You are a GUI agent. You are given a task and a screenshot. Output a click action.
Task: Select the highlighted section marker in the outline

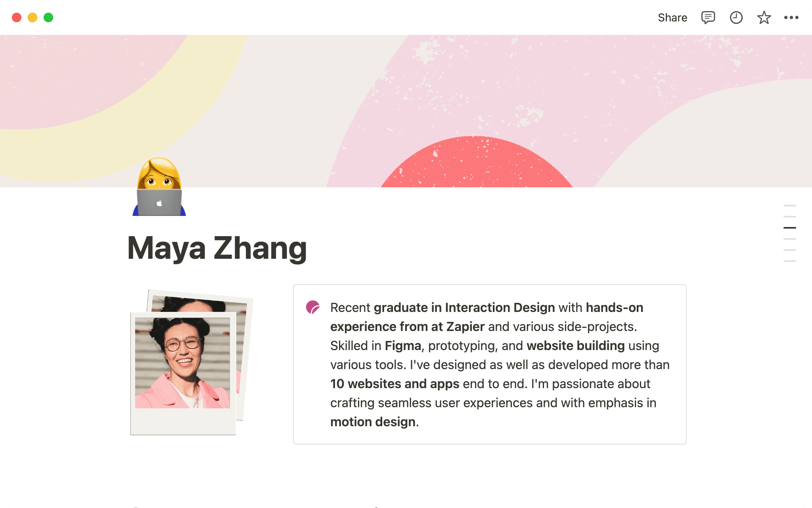[x=790, y=227]
